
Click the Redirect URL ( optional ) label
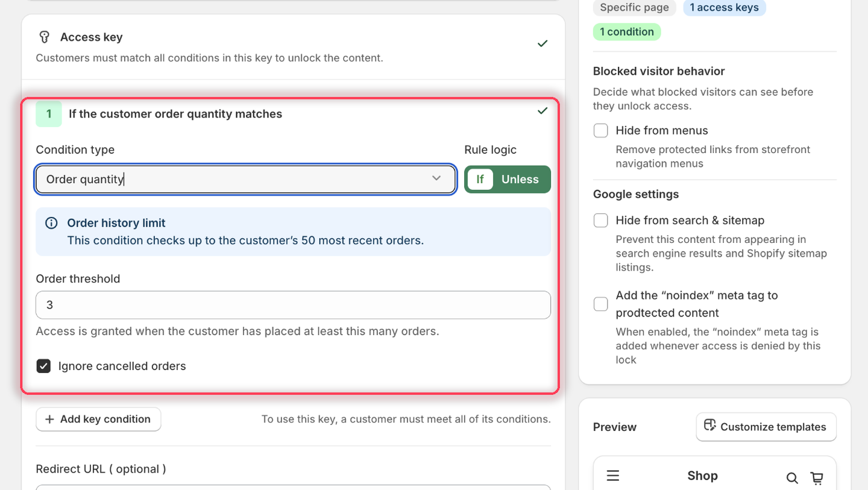pos(101,469)
